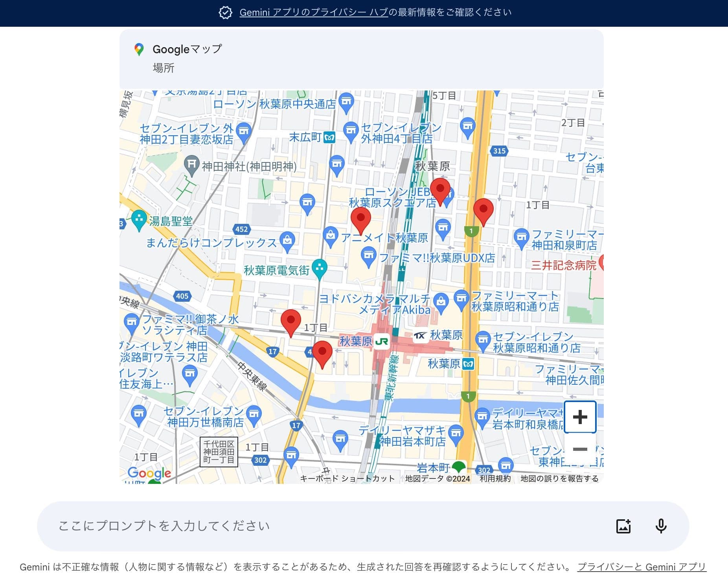728x583 pixels.
Task: Click the セブン-イレブン 外神田2丁目妻恋坂店 marker
Action: pos(244,132)
